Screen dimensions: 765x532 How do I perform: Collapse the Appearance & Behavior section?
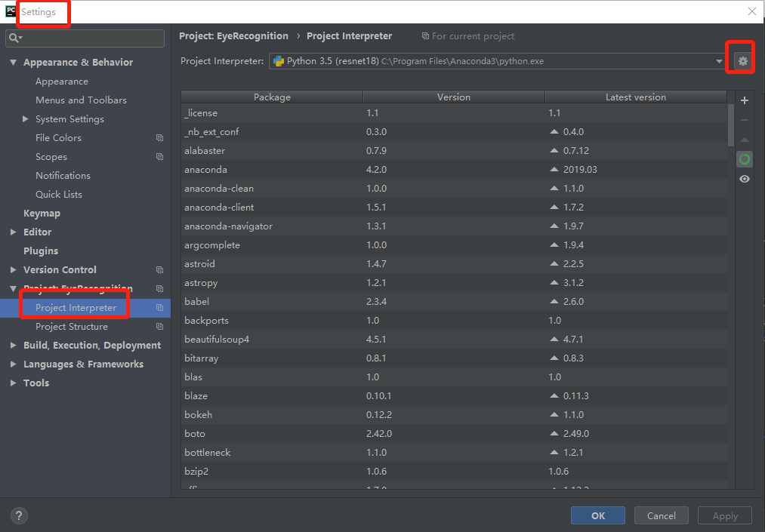pos(14,63)
